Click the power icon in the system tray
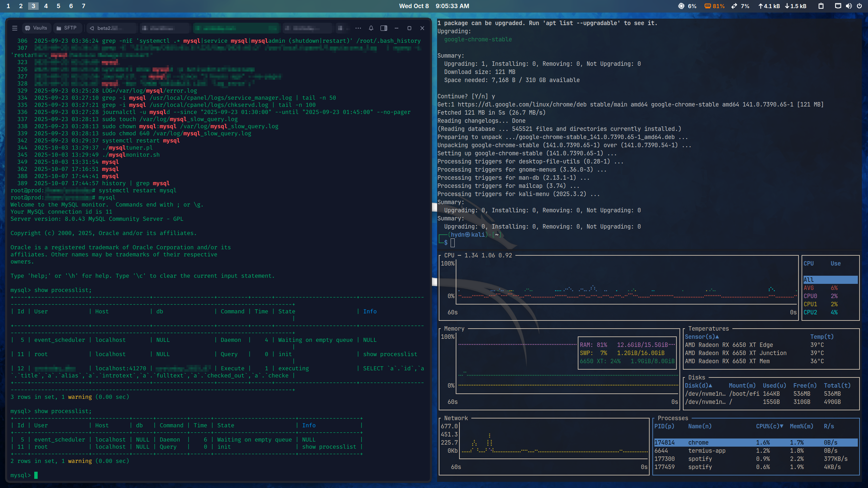 click(x=860, y=6)
